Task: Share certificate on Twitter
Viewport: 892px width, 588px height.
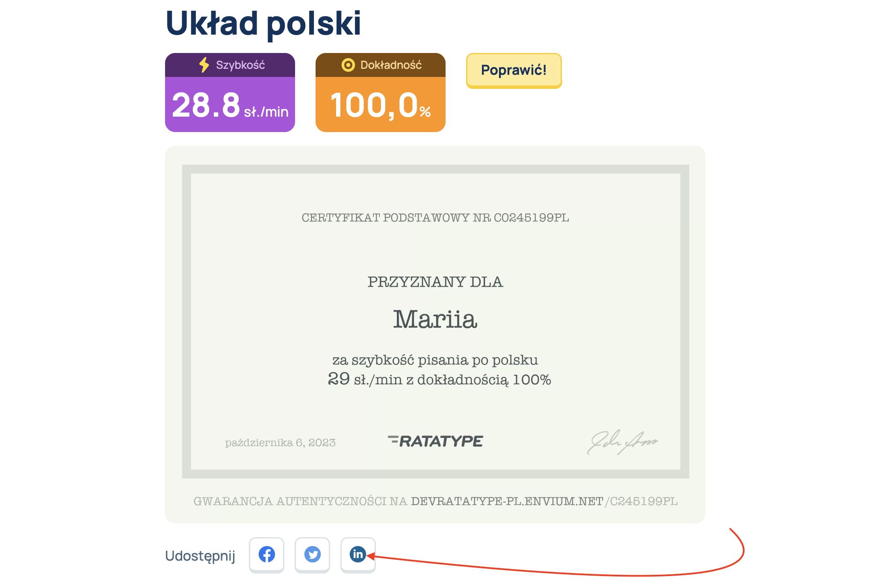Action: click(312, 555)
